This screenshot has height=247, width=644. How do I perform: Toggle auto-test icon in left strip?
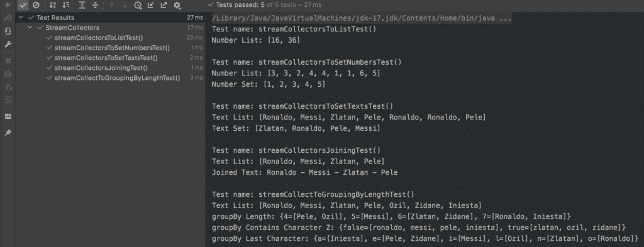tap(8, 31)
